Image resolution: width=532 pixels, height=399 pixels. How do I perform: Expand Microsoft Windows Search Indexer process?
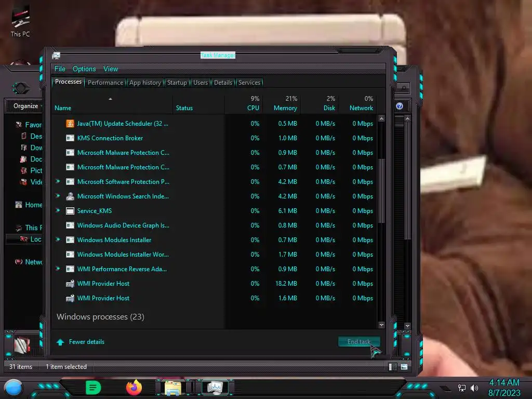(x=58, y=196)
